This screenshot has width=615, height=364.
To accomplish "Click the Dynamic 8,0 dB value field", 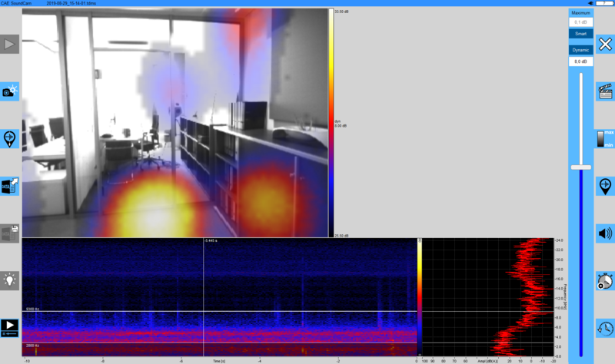I will [580, 61].
